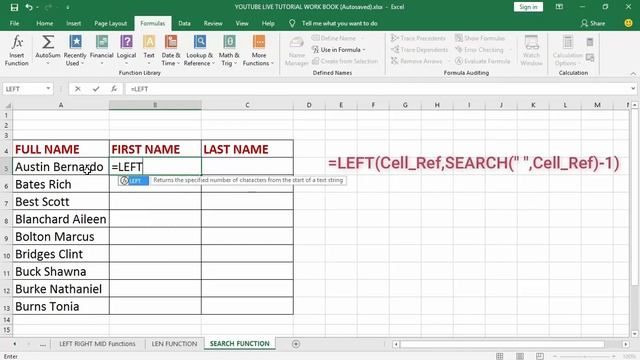Select cell containing Blanchard Aileen
640x360 pixels.
click(61, 219)
